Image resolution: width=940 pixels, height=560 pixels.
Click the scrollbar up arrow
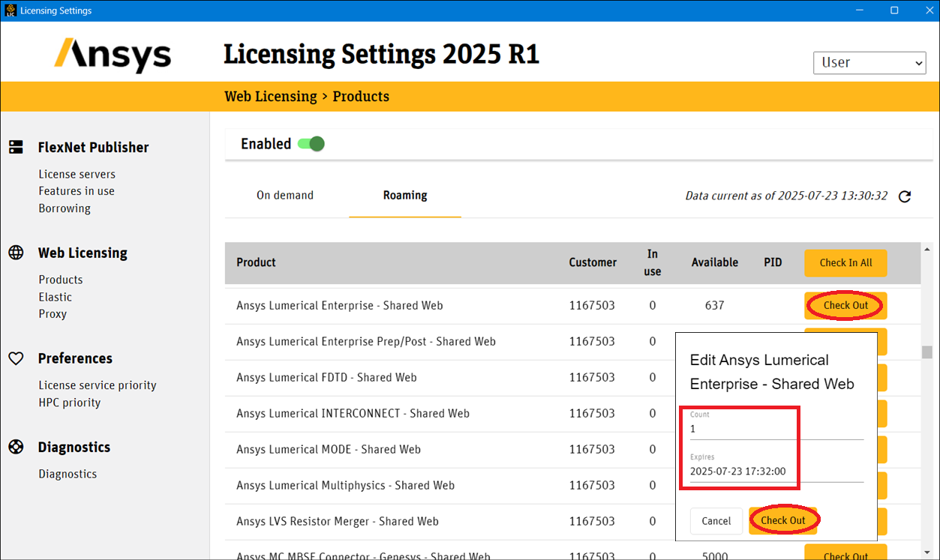[x=927, y=250]
